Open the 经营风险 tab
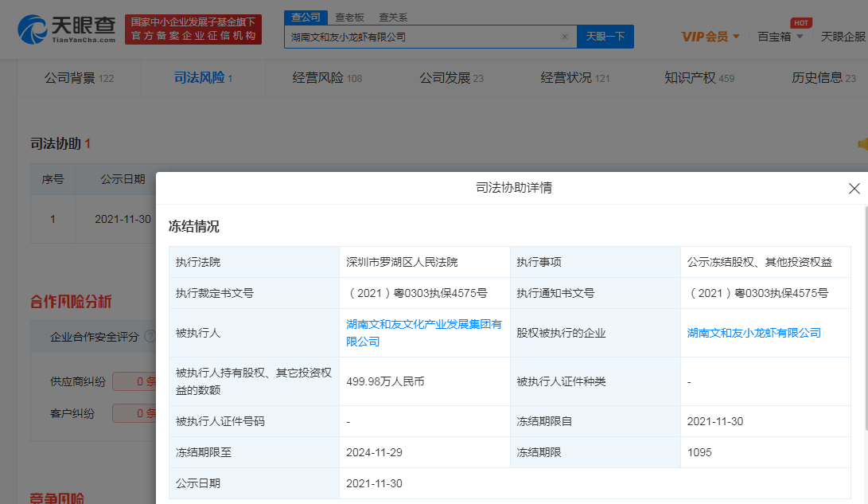Screen dimensions: 868x504 coord(327,78)
